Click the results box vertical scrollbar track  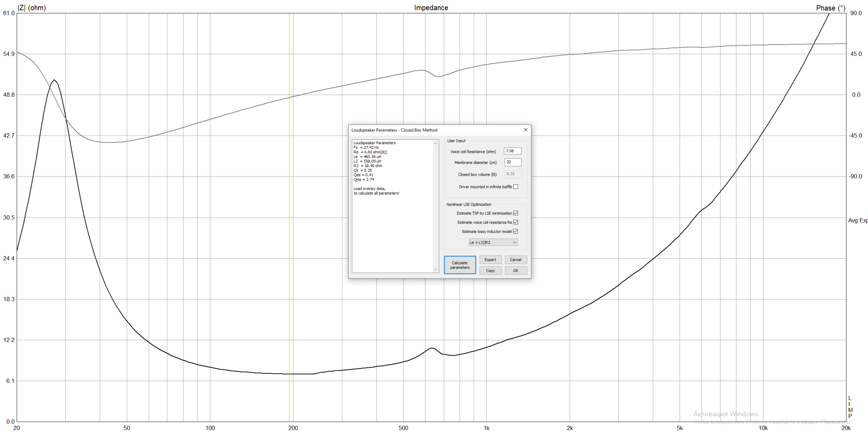[435, 206]
